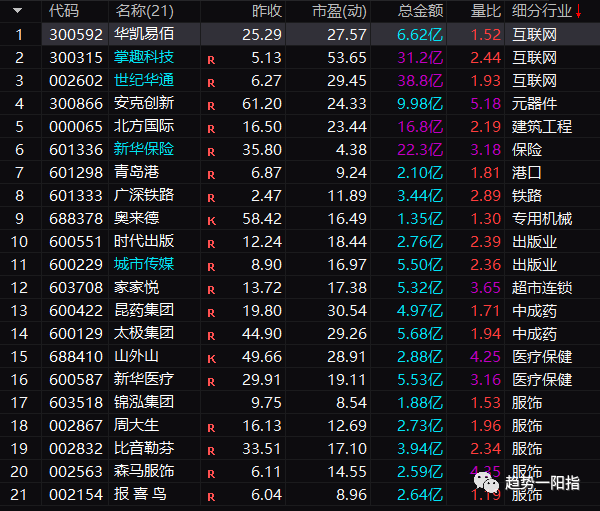Click the R margin icon beside 报喜鸟
Image resolution: width=600 pixels, height=511 pixels.
tap(211, 496)
